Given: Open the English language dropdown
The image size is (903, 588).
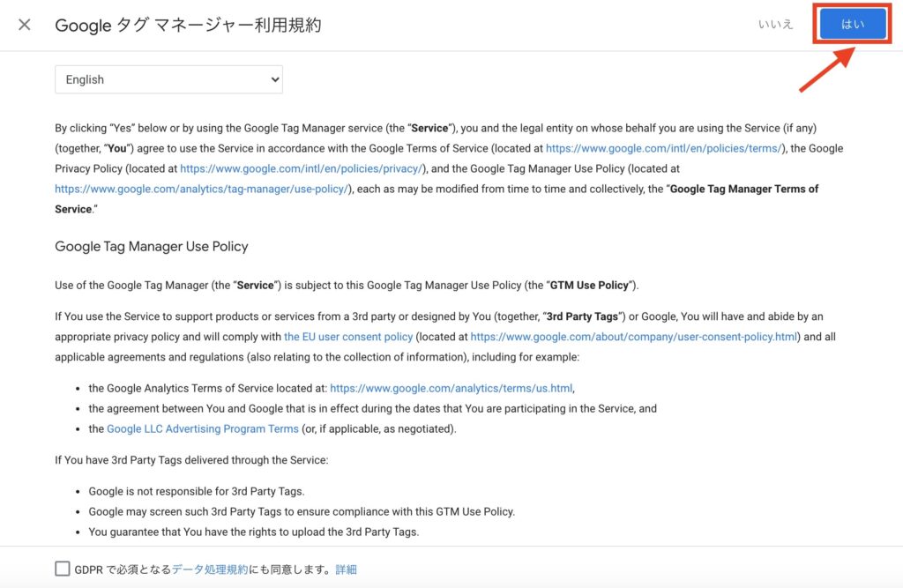Looking at the screenshot, I should click(168, 79).
